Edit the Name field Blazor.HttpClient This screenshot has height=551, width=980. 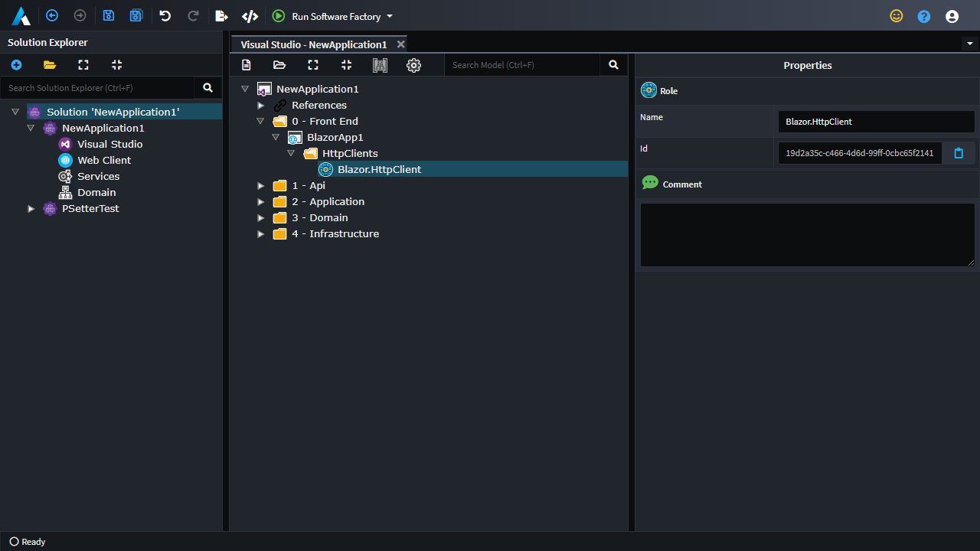877,122
